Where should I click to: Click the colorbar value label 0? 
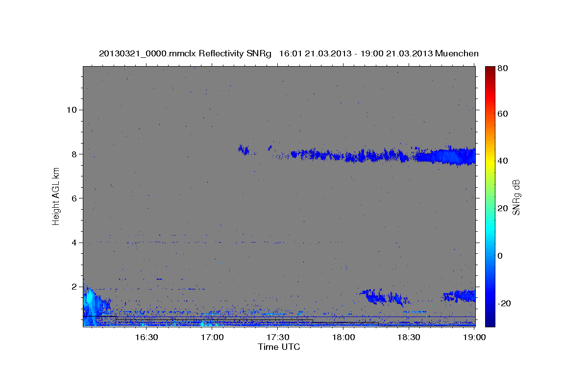coord(501,256)
